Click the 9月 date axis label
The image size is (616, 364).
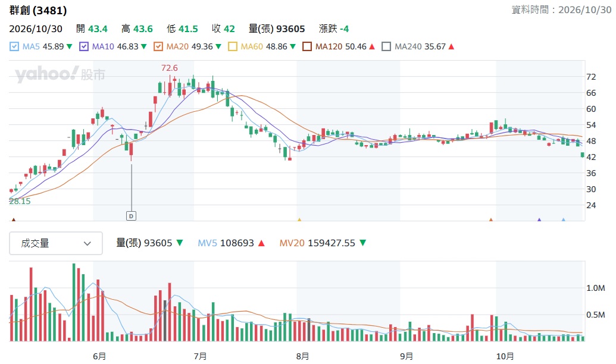click(407, 356)
